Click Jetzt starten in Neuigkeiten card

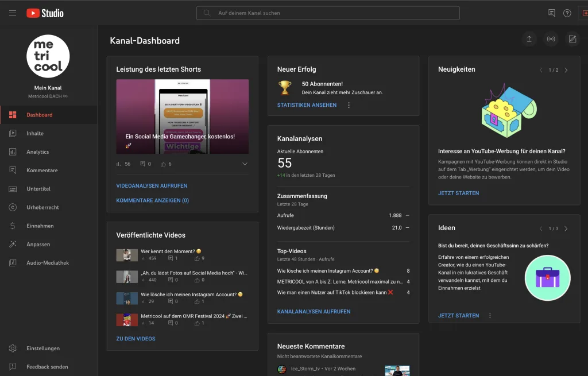[x=459, y=193]
